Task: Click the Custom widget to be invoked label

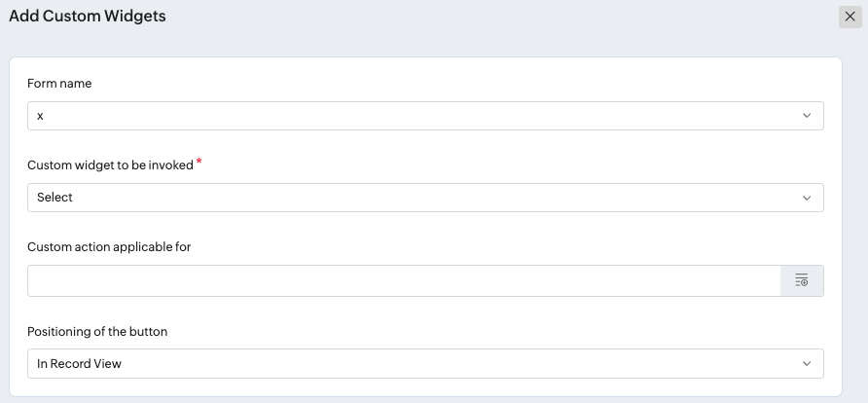Action: tap(110, 165)
